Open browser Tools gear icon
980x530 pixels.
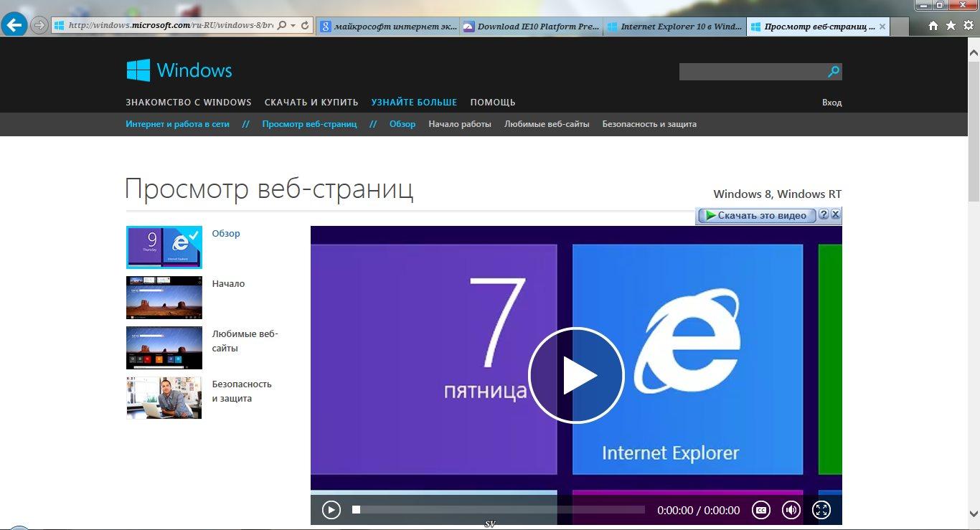[968, 26]
